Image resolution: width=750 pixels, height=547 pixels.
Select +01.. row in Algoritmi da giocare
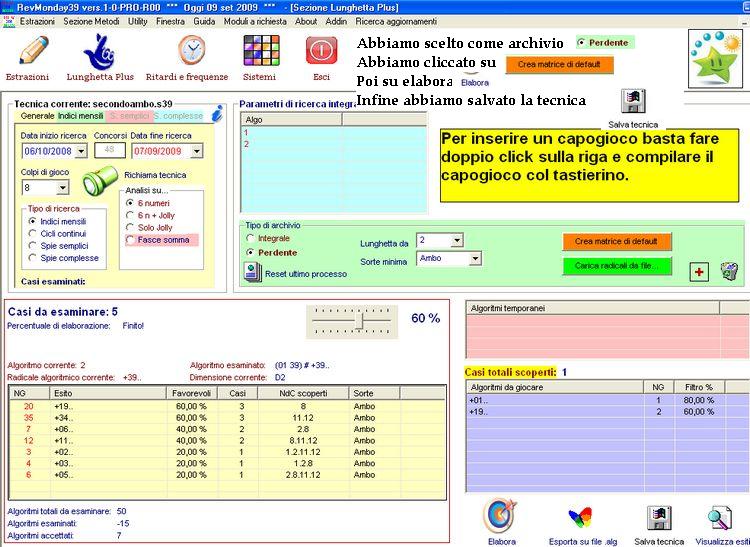click(x=607, y=400)
